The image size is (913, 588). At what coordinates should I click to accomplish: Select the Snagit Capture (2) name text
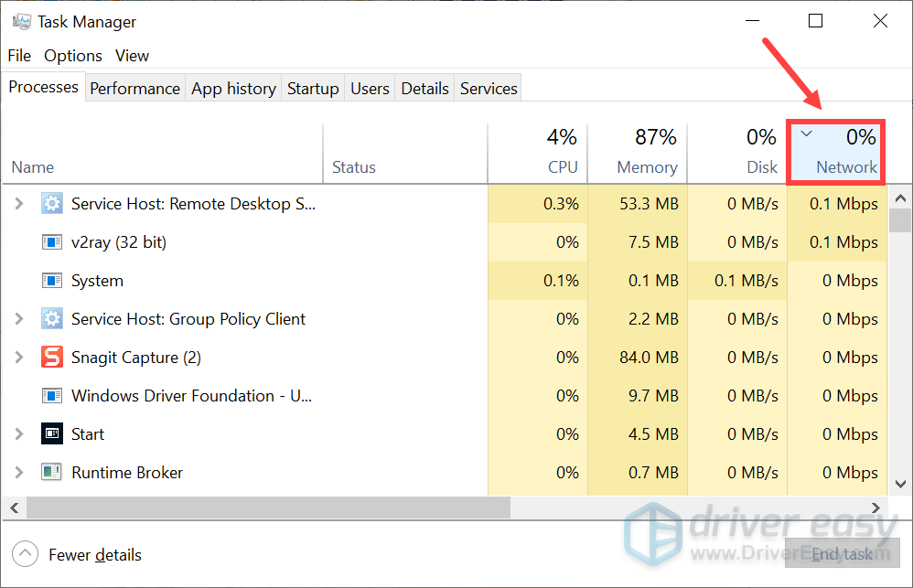(x=136, y=358)
